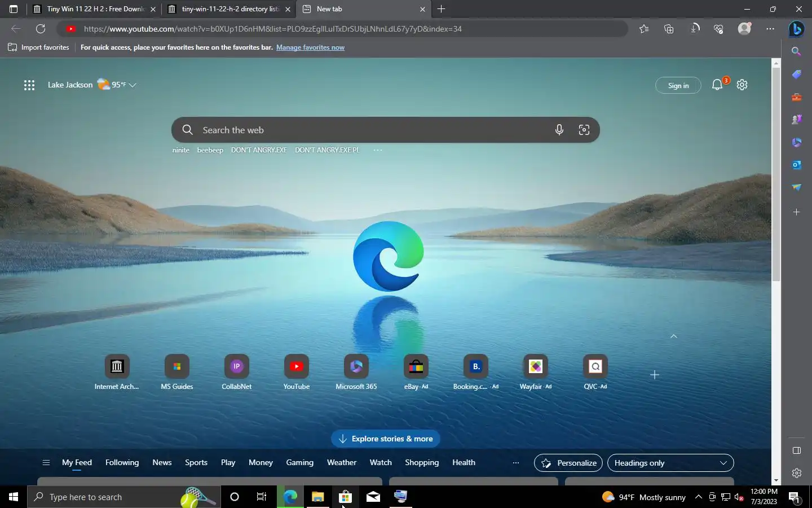Viewport: 812px width, 508px height.
Task: Switch to tiny-win-11-22-h-2 directory listing tab
Action: click(228, 9)
